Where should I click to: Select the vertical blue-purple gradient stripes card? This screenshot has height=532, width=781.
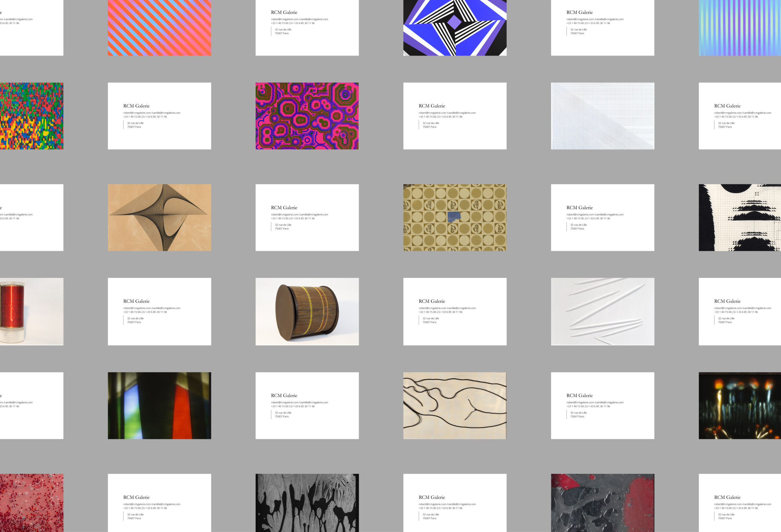tap(740, 28)
